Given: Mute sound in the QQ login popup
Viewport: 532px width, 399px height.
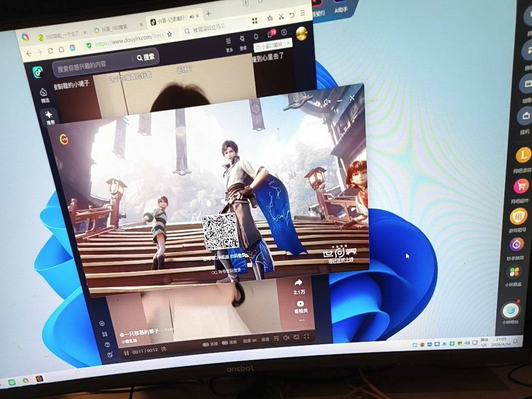Looking at the screenshot, I should 326,102.
